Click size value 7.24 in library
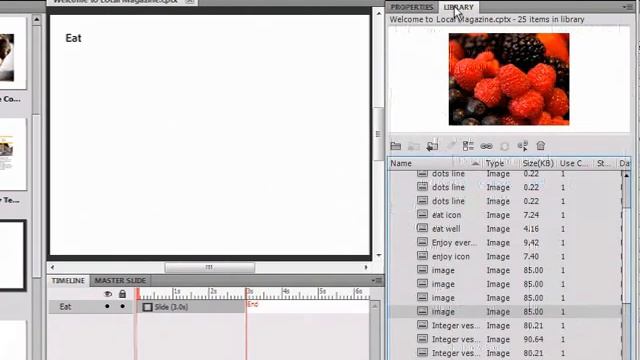 531,215
